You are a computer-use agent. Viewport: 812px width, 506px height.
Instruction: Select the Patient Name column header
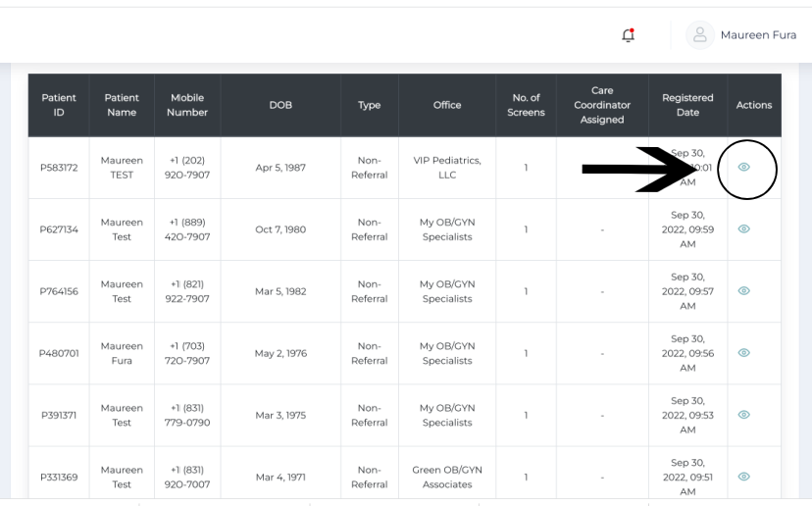[x=122, y=105]
